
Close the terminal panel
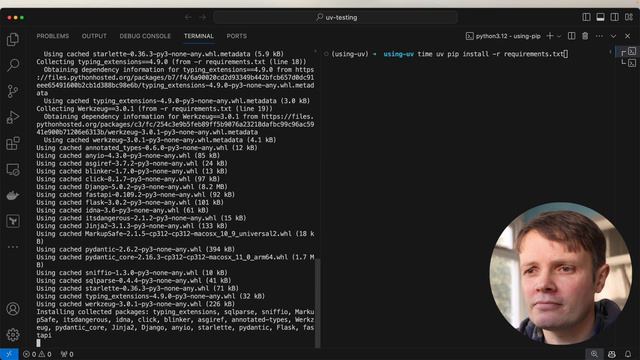coord(627,36)
